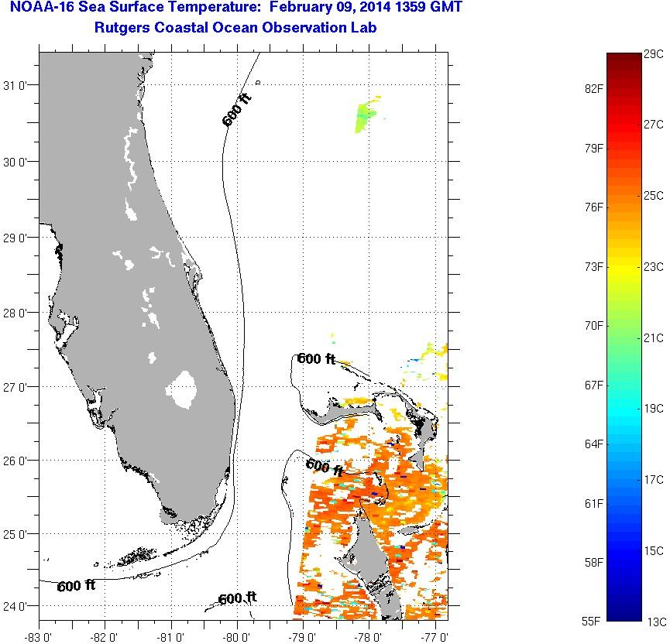Click the 73F label on the temperature scale
Image resolution: width=670 pixels, height=644 pixels.
594,267
